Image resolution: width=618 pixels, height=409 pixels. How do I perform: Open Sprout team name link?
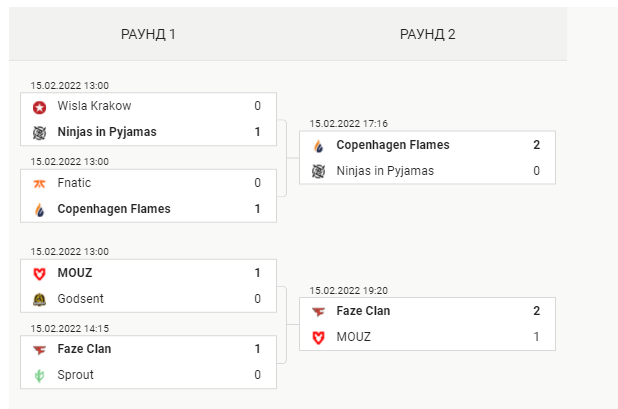click(x=76, y=375)
